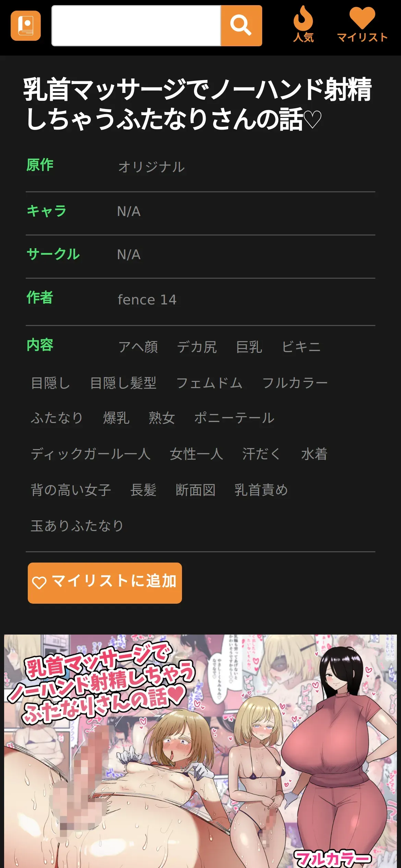
Task: Click the 長髪 tag
Action: tap(143, 490)
